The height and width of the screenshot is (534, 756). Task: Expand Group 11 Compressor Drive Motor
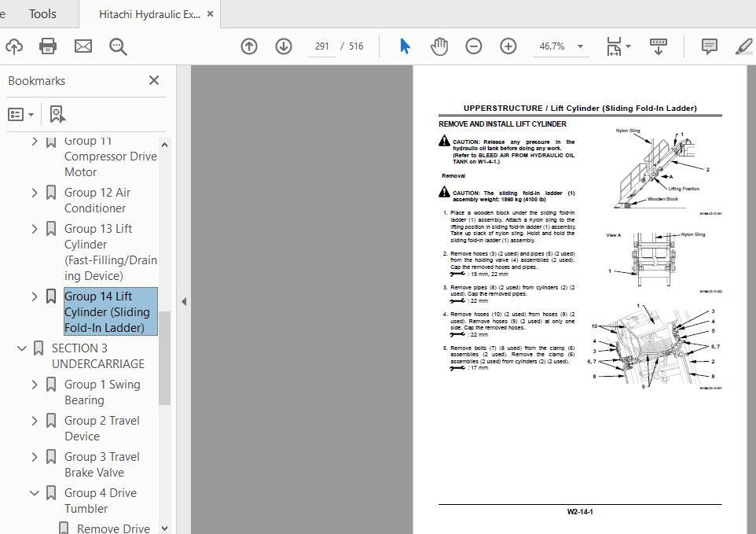pos(35,142)
